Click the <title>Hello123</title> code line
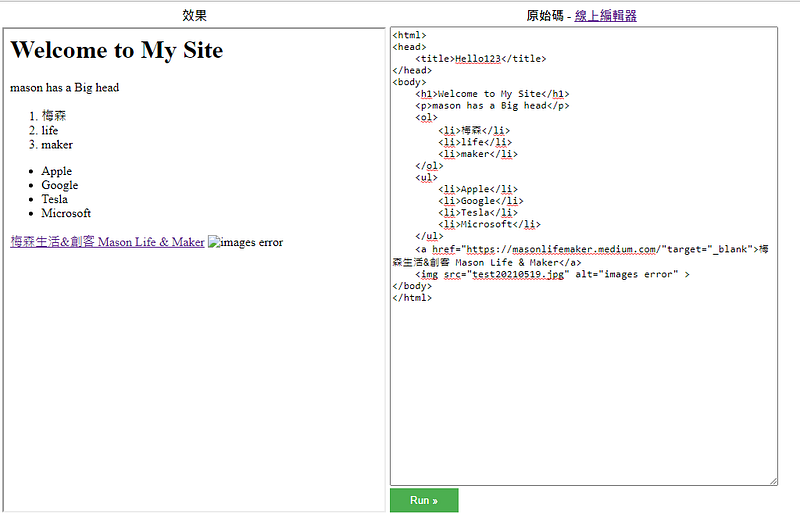The width and height of the screenshot is (800, 514). 481,59
